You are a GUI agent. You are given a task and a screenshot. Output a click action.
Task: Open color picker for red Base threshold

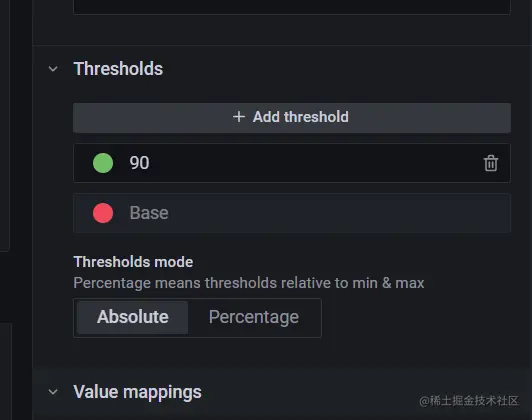(x=103, y=213)
